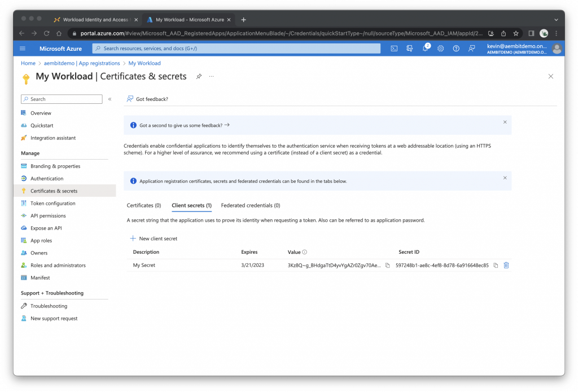Click the Microsoft Azure logo text
578x392 pixels.
60,49
